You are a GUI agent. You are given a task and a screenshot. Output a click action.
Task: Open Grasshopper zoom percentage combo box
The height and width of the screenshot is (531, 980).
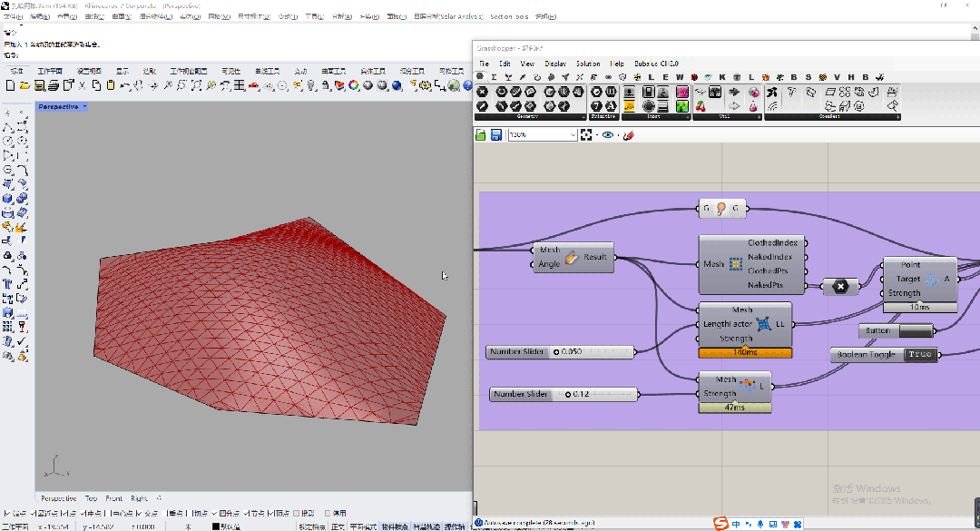coord(543,135)
